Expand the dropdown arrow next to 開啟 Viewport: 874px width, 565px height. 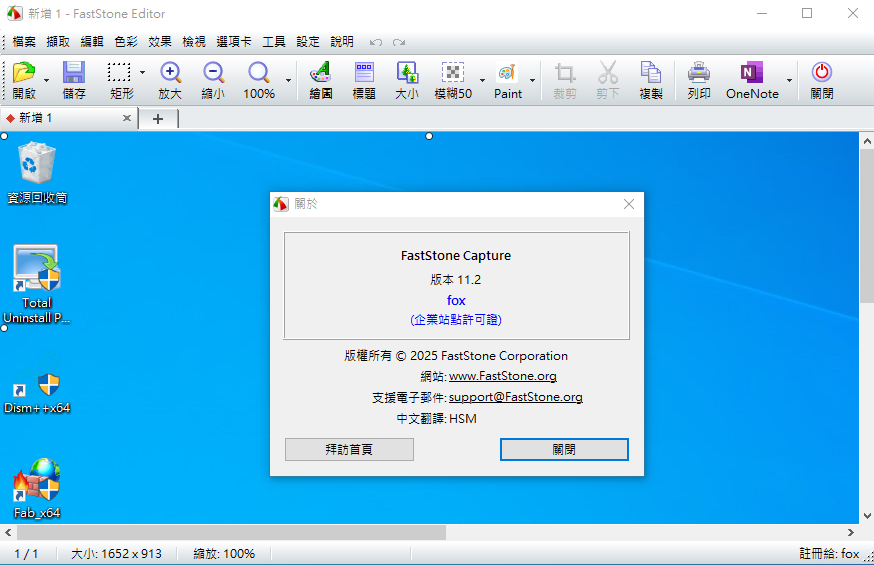(46, 80)
